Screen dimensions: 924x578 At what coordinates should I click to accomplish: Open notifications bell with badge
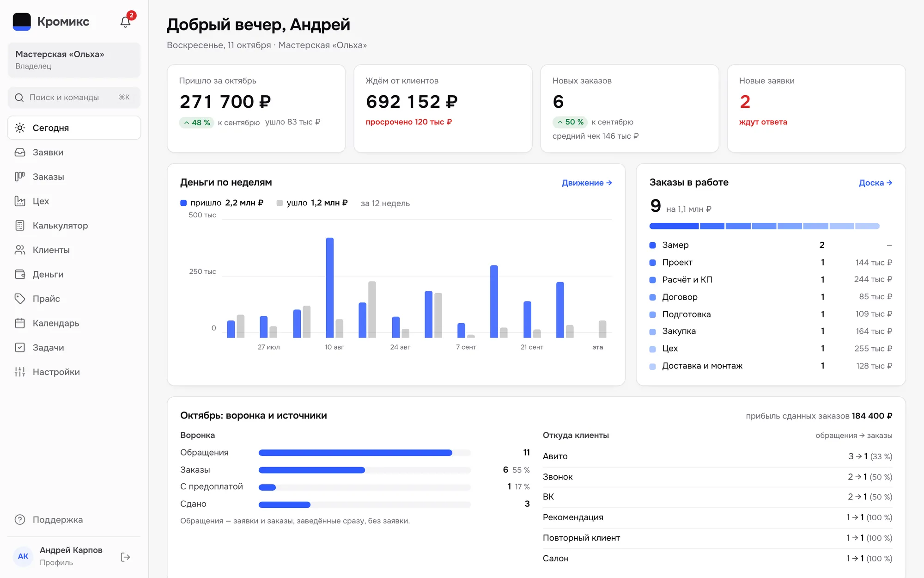pyautogui.click(x=126, y=21)
